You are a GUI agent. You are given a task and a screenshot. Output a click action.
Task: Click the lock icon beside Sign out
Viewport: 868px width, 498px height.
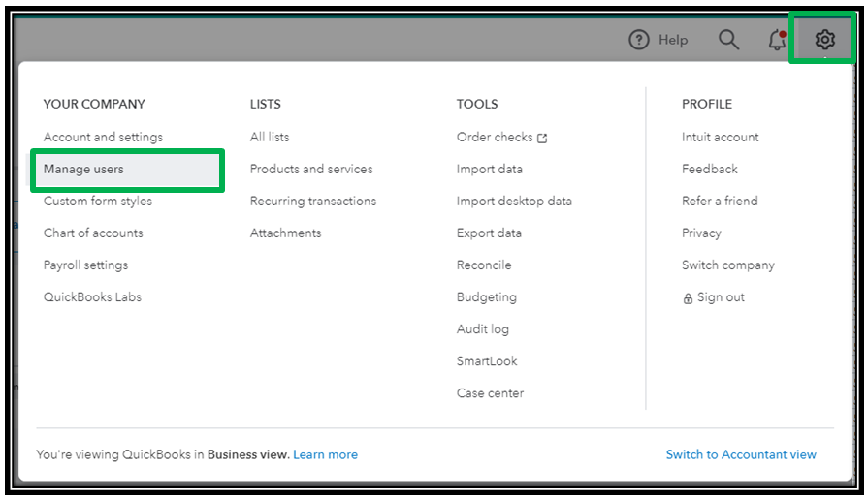tap(688, 298)
